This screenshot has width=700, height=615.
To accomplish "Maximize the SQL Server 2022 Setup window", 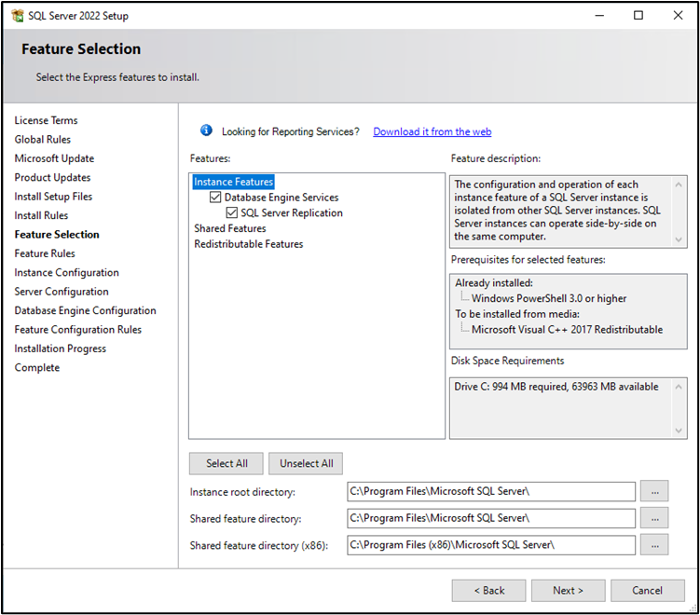I will click(638, 16).
